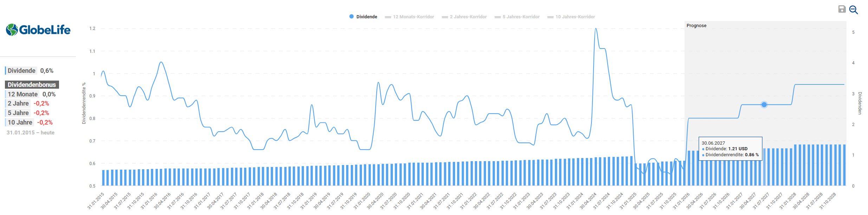868x215 pixels.
Task: Click the save chart icon
Action: click(x=842, y=9)
